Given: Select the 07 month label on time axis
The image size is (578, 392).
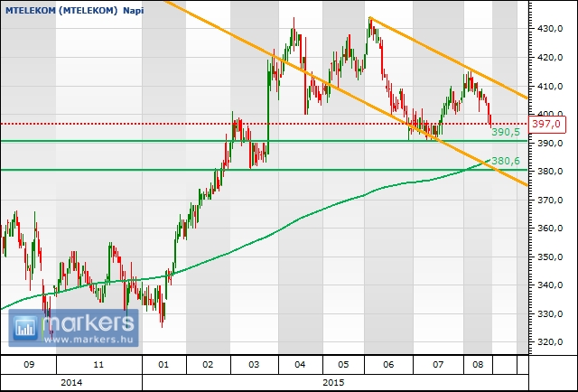Looking at the screenshot, I should 438,365.
